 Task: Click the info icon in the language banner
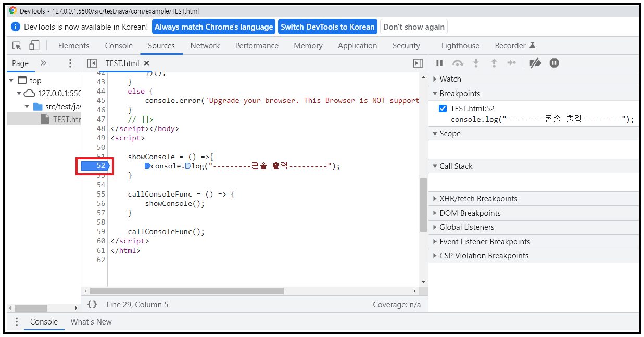(16, 27)
